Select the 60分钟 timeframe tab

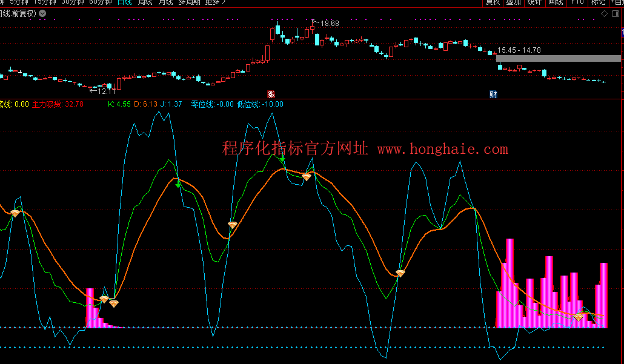click(x=101, y=2)
